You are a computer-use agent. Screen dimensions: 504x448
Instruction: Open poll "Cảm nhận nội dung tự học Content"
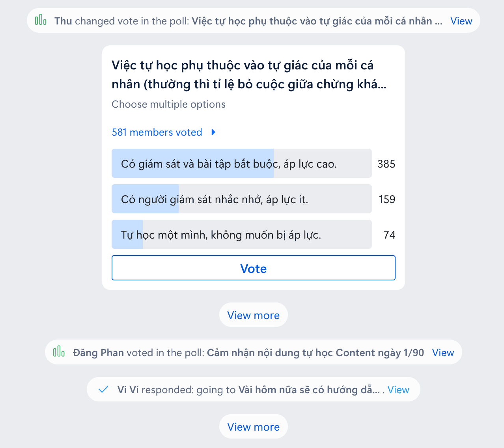click(x=315, y=353)
